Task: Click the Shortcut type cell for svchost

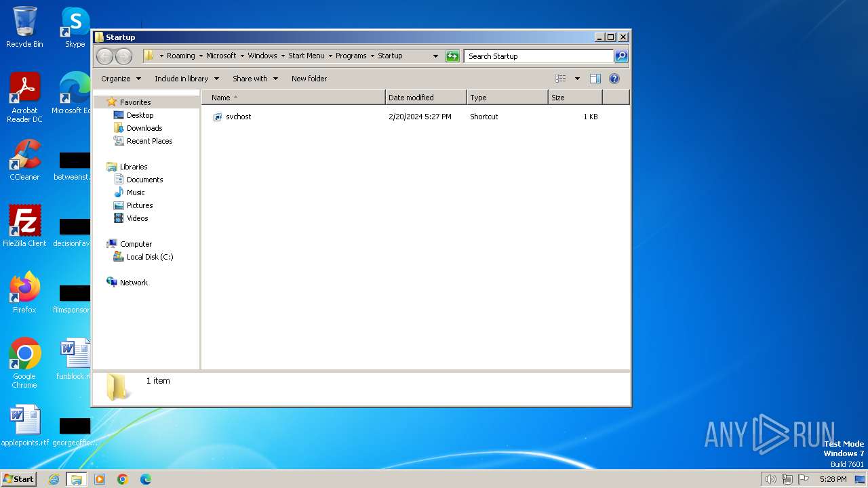Action: 484,117
